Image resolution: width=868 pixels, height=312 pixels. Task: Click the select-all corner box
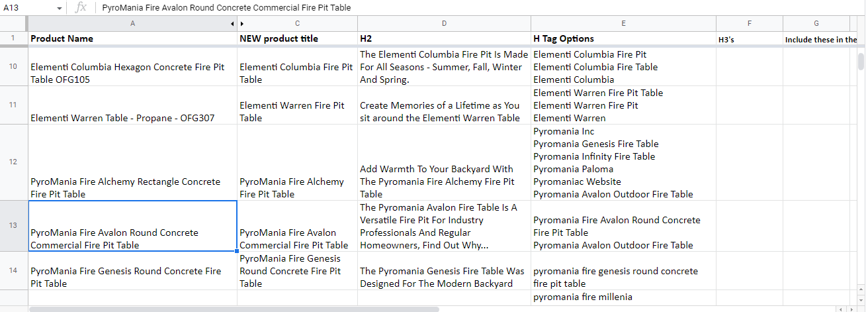14,23
